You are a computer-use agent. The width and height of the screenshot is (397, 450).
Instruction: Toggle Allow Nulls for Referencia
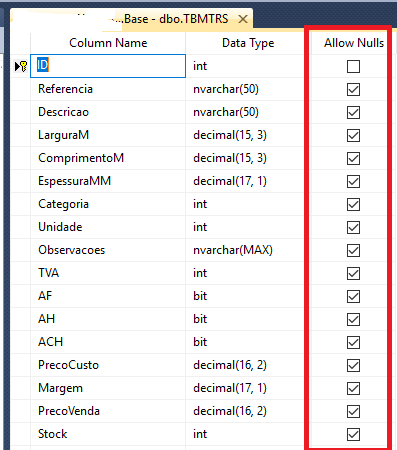(x=353, y=89)
